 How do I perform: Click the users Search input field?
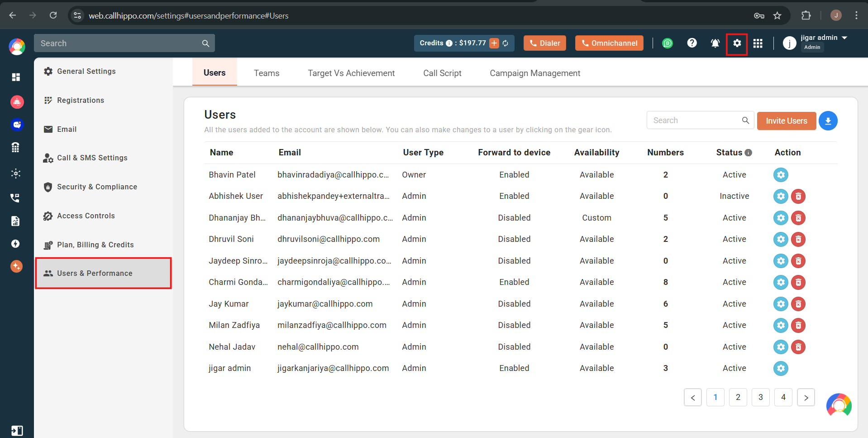pyautogui.click(x=695, y=120)
